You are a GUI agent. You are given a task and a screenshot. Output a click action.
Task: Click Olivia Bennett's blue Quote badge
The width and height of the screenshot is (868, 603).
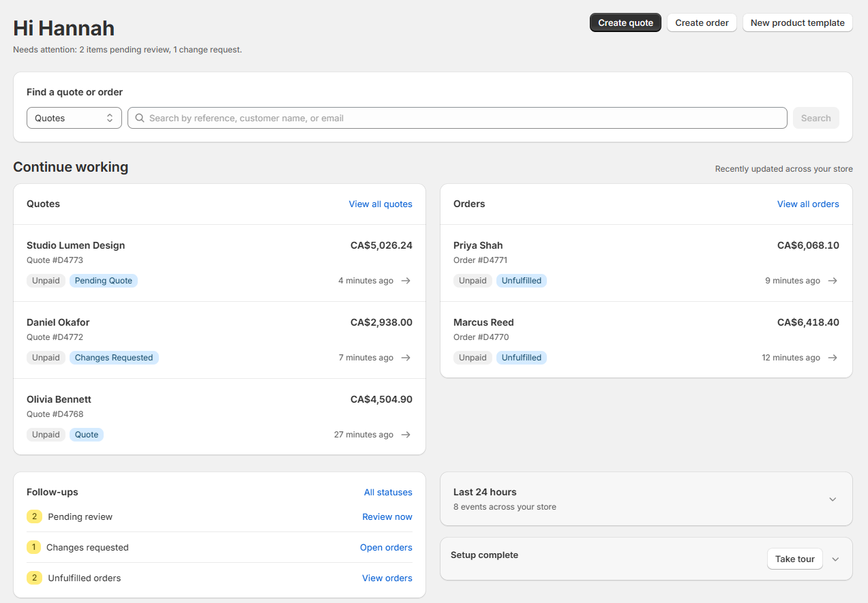[x=87, y=435]
